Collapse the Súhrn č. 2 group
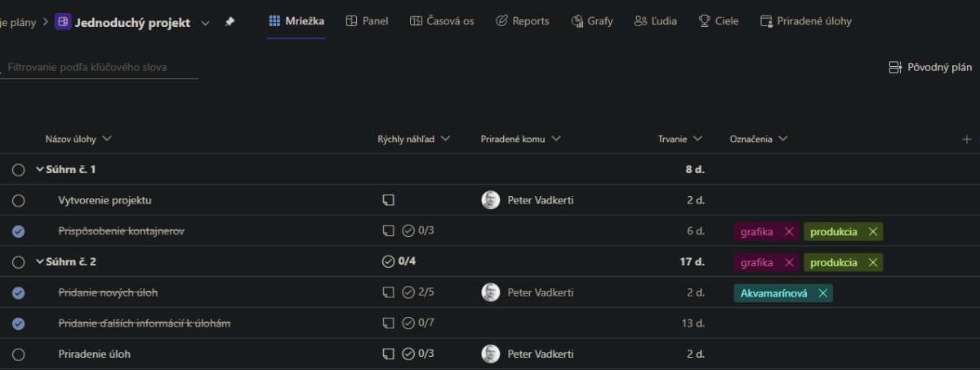This screenshot has width=980, height=370. point(40,262)
